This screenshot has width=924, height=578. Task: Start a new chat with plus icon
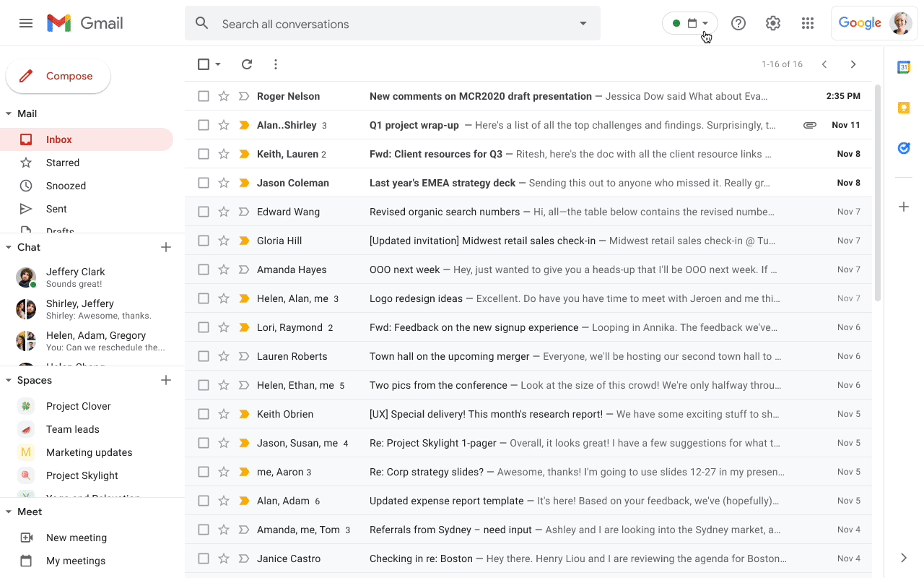(166, 247)
